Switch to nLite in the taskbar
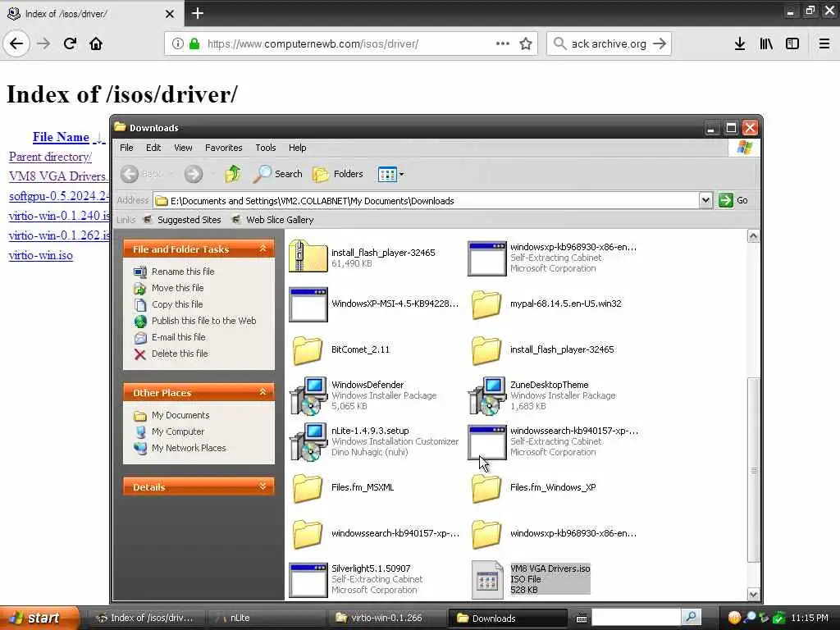This screenshot has width=840, height=630. [x=265, y=618]
